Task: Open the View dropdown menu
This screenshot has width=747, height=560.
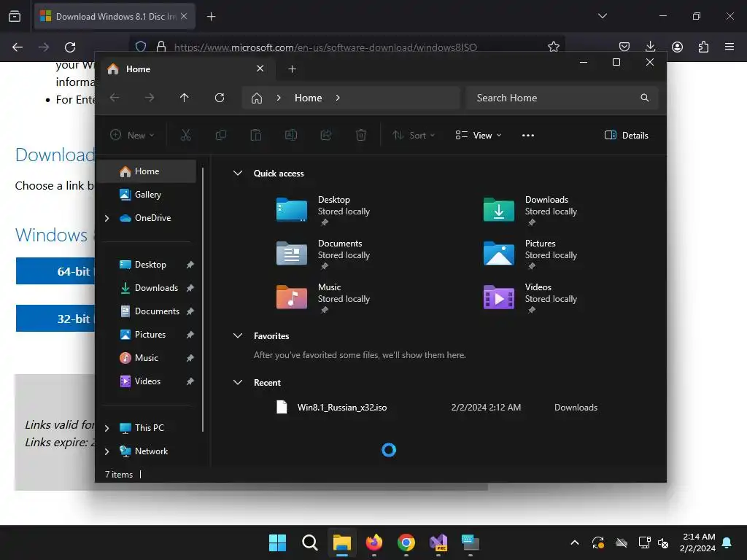Action: pyautogui.click(x=479, y=135)
